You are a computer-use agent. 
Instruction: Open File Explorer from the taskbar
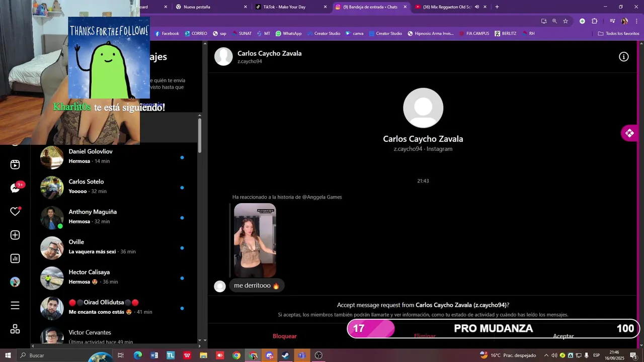pyautogui.click(x=203, y=355)
